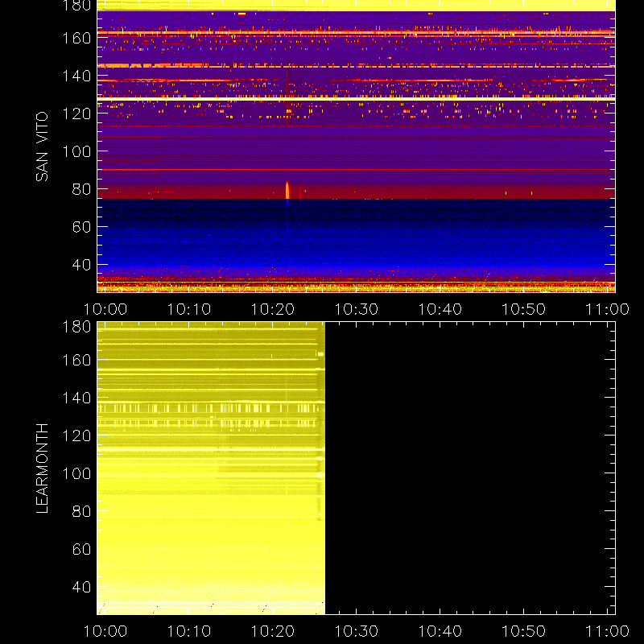This screenshot has height=644, width=644.
Task: Pick Learmonth plot's 10:40 time label
Action: tap(440, 631)
